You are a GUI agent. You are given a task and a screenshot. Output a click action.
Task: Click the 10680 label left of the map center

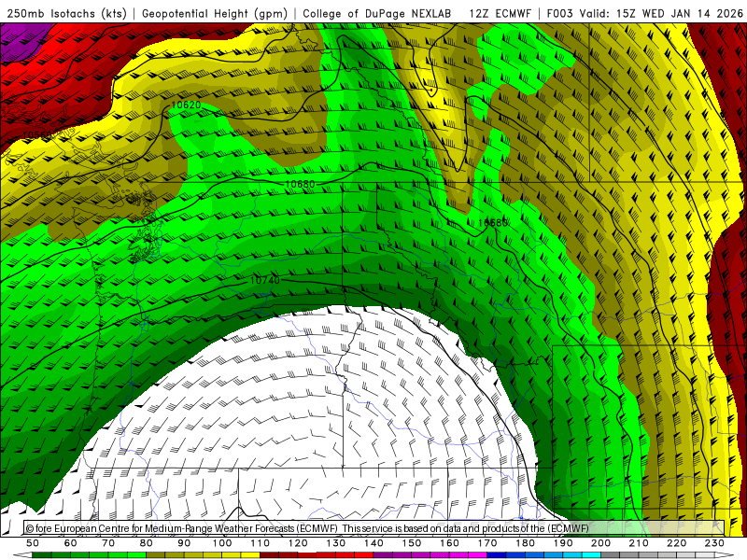click(300, 184)
